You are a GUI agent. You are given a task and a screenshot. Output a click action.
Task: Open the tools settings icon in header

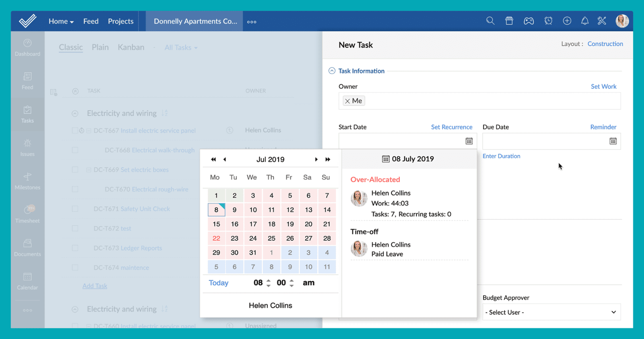coord(602,21)
